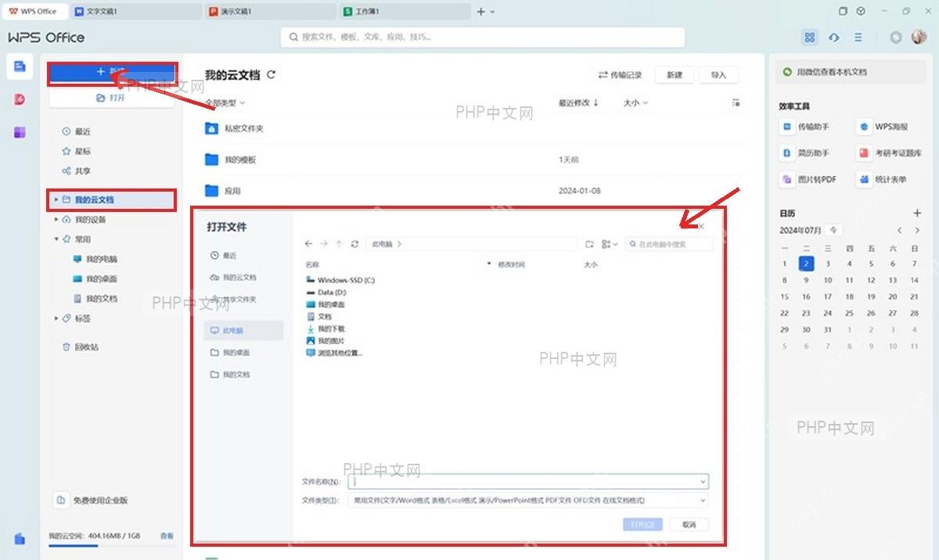
Task: Open the 传输助手 tool
Action: click(806, 127)
